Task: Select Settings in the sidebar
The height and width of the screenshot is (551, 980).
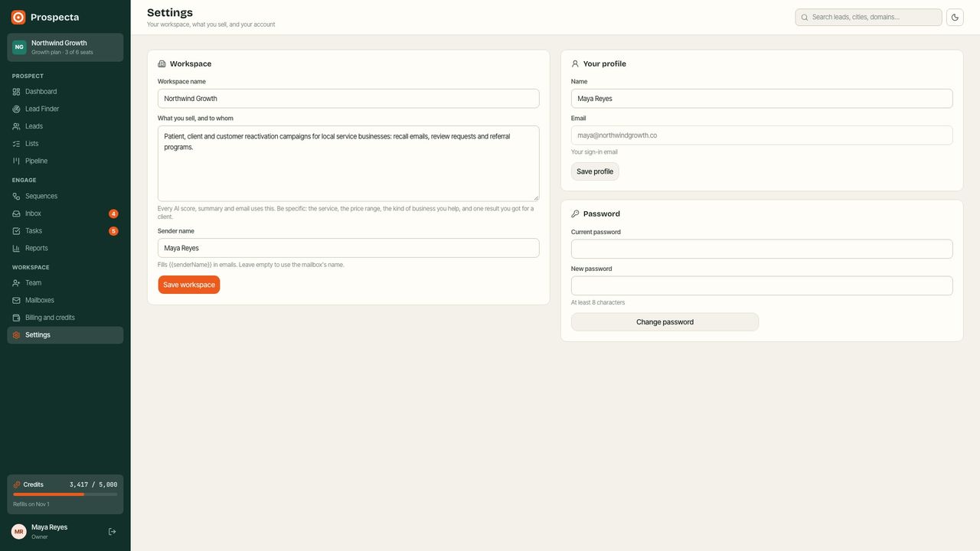Action: click(x=65, y=335)
